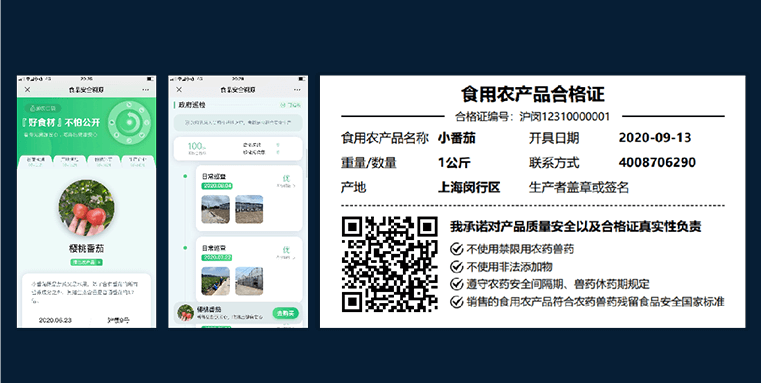
Task: Click the 生产者盖章或签名 label
Action: click(x=579, y=187)
